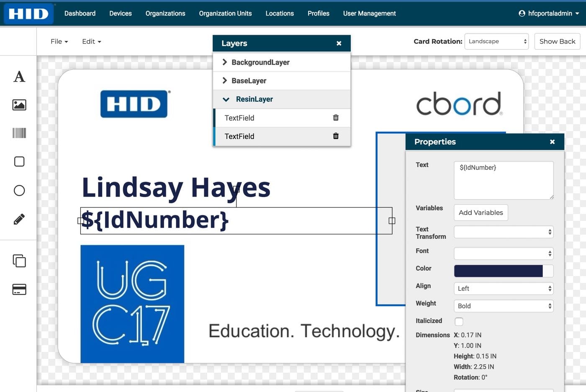Open the Text Transform dropdown

coord(504,232)
